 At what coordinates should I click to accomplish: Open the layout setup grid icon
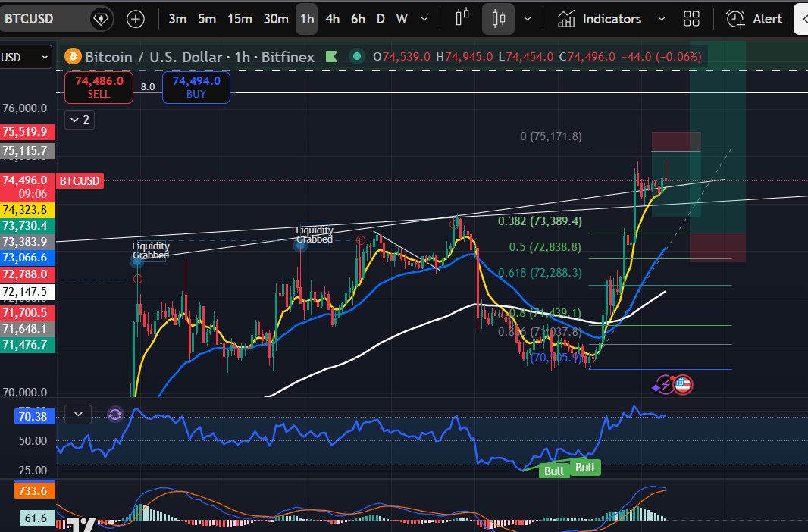(x=691, y=19)
